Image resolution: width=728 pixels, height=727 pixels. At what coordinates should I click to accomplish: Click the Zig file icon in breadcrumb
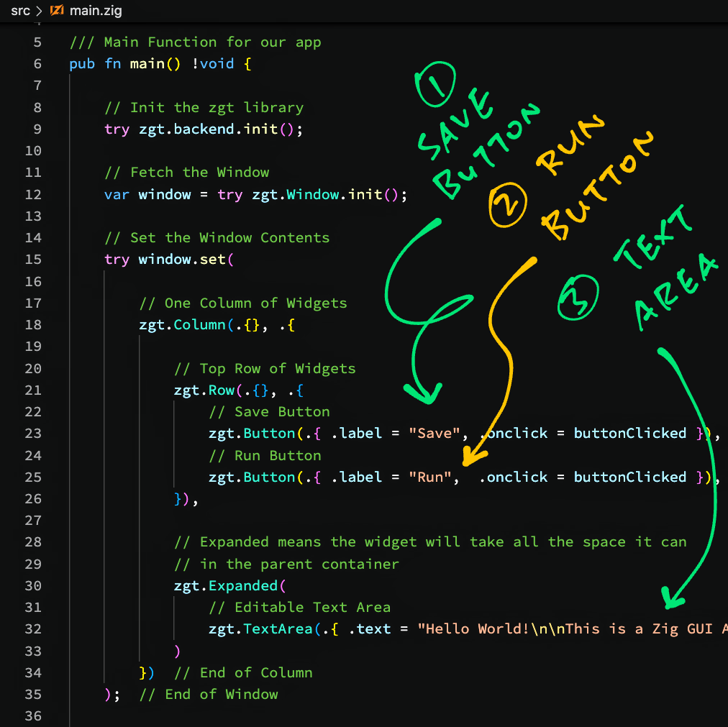pyautogui.click(x=56, y=11)
